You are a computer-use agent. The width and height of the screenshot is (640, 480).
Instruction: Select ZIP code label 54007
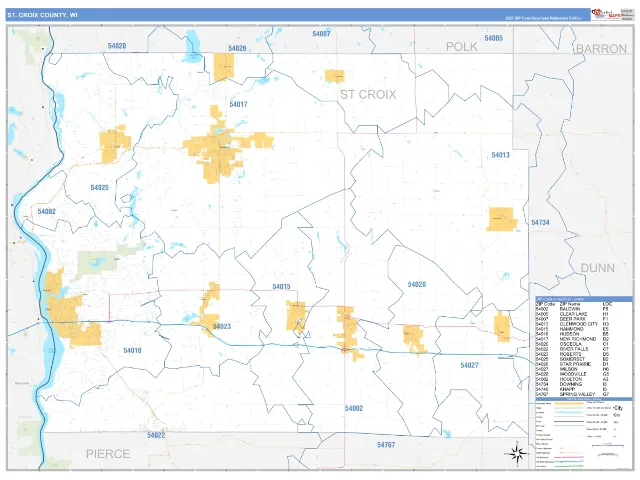pos(321,34)
